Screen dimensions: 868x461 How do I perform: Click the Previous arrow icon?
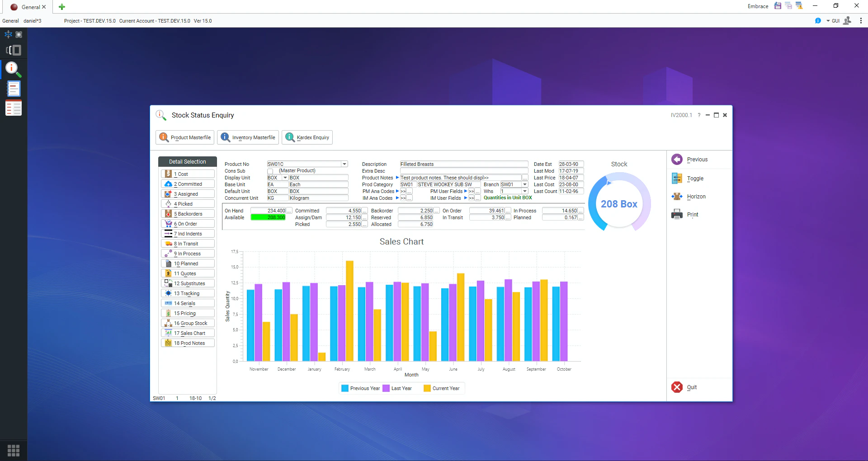click(677, 160)
